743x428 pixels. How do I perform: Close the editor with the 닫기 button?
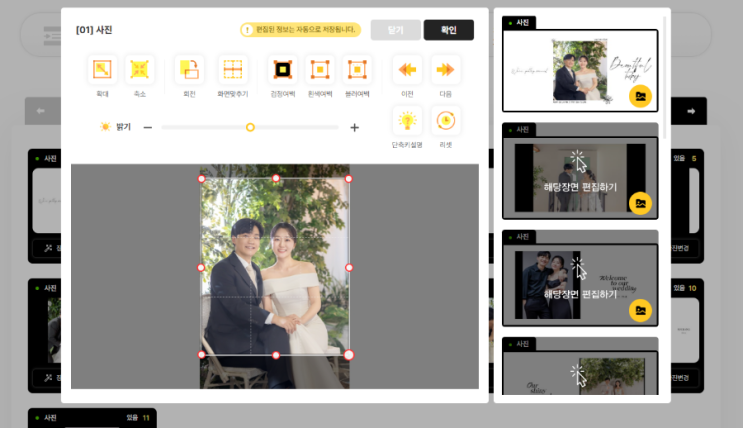395,30
